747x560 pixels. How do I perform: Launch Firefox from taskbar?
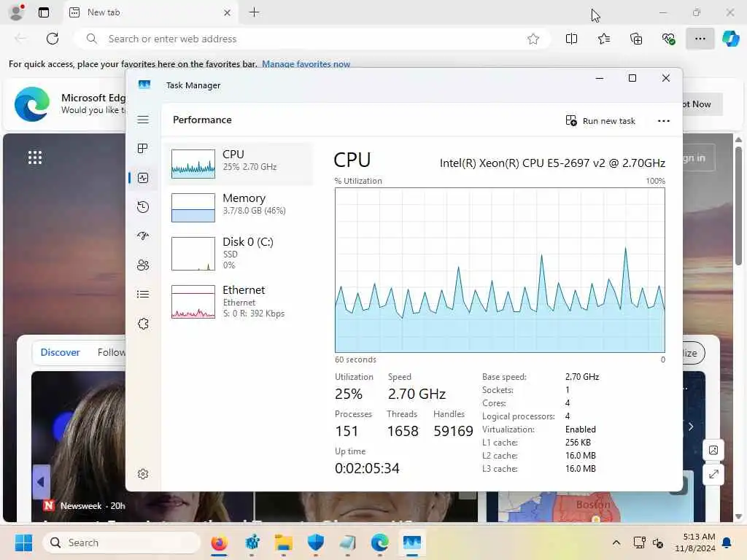(219, 542)
